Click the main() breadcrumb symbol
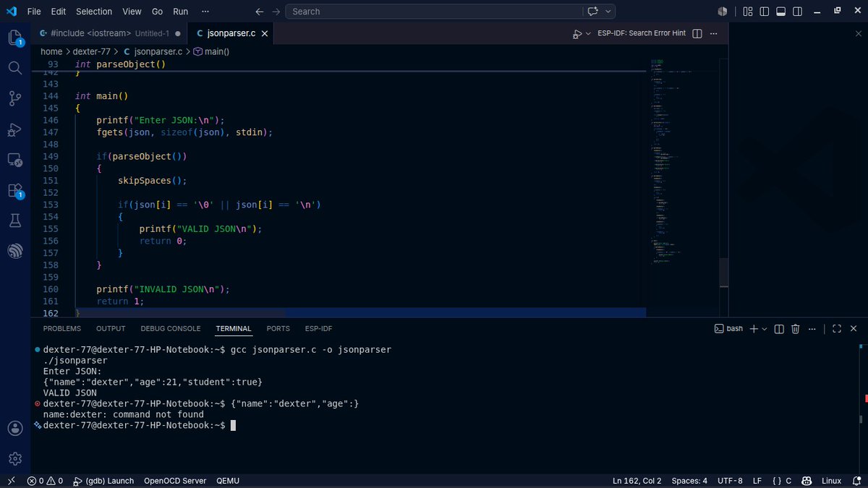 [x=211, y=51]
